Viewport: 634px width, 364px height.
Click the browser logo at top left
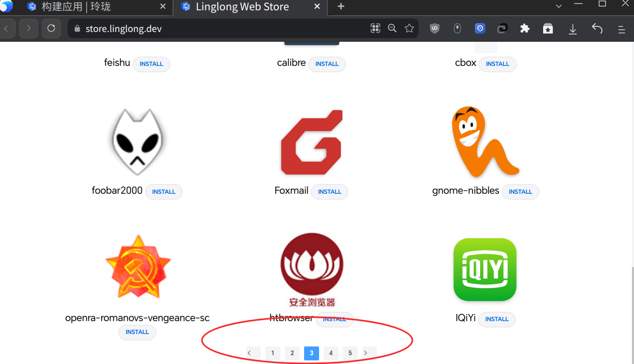click(6, 6)
